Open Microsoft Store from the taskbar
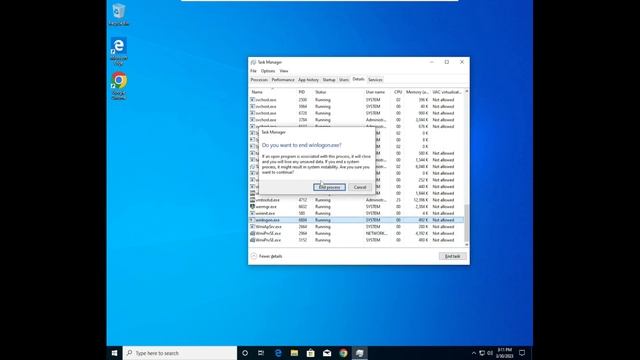Viewport: 640px width, 360px height. (x=311, y=353)
